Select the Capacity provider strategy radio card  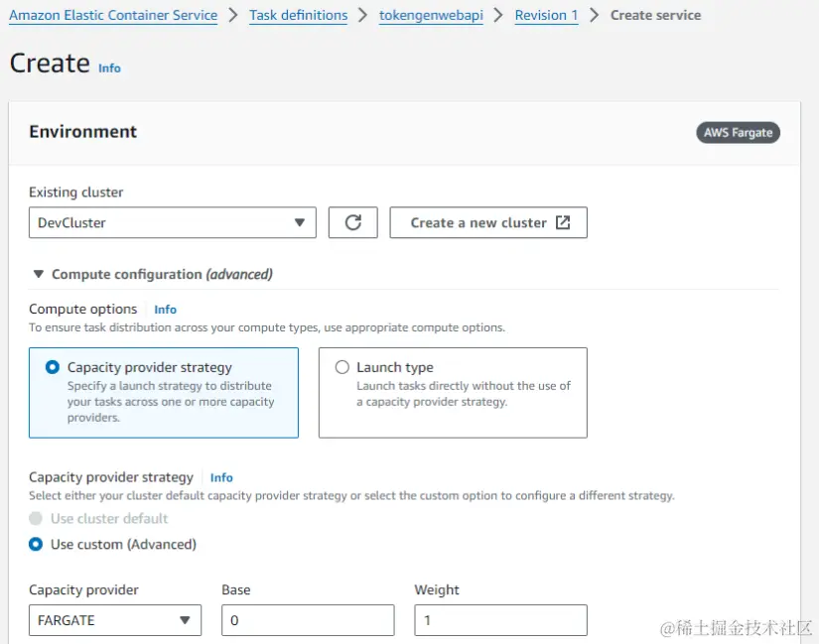point(164,393)
